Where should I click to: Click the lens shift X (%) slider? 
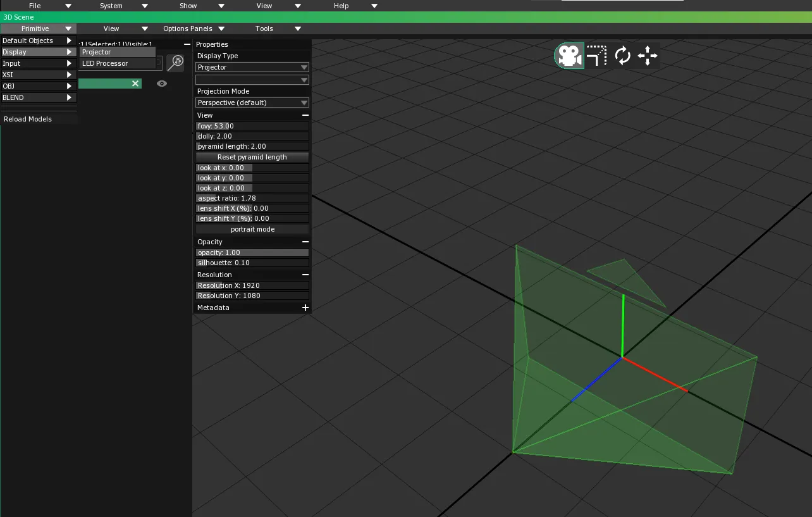point(252,208)
